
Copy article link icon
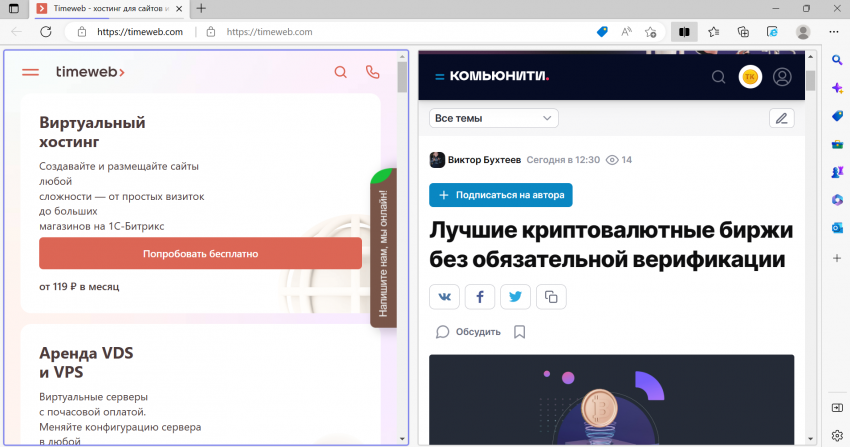(x=551, y=296)
